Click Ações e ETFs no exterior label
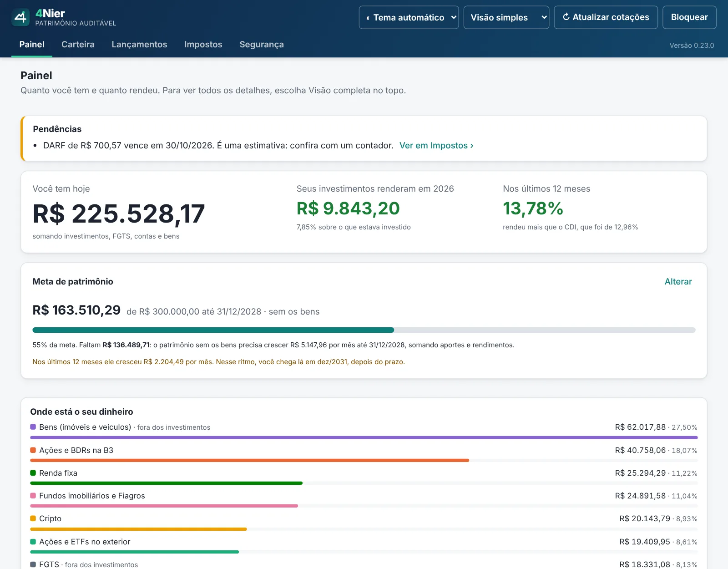The image size is (728, 569). [85, 542]
